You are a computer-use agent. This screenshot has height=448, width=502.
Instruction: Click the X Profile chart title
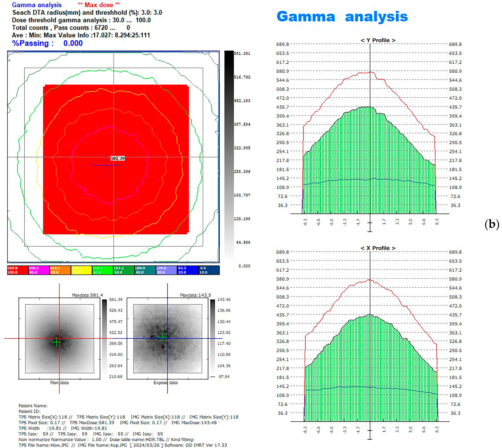[x=378, y=248]
